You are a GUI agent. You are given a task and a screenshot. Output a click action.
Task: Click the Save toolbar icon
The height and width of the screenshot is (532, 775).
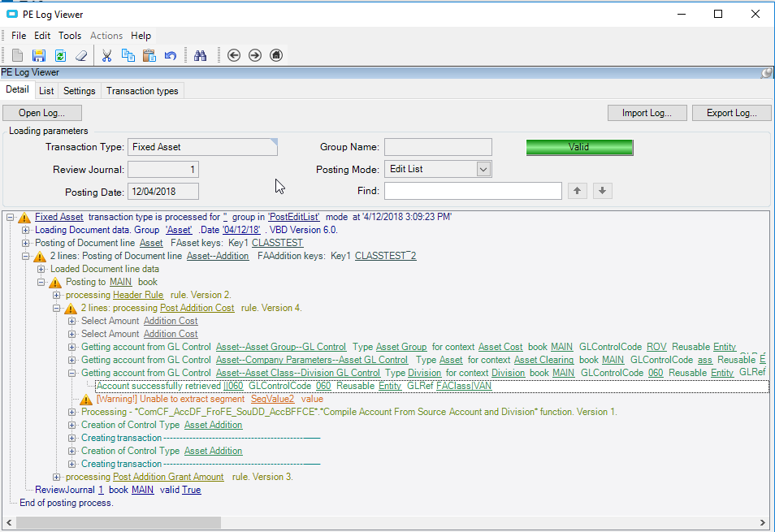click(38, 55)
